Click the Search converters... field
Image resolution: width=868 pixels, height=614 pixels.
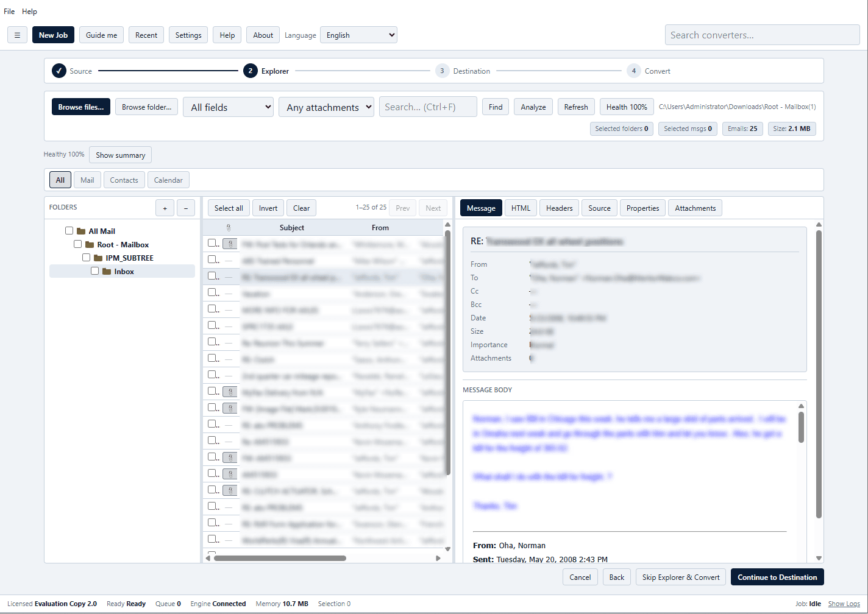[x=763, y=35]
